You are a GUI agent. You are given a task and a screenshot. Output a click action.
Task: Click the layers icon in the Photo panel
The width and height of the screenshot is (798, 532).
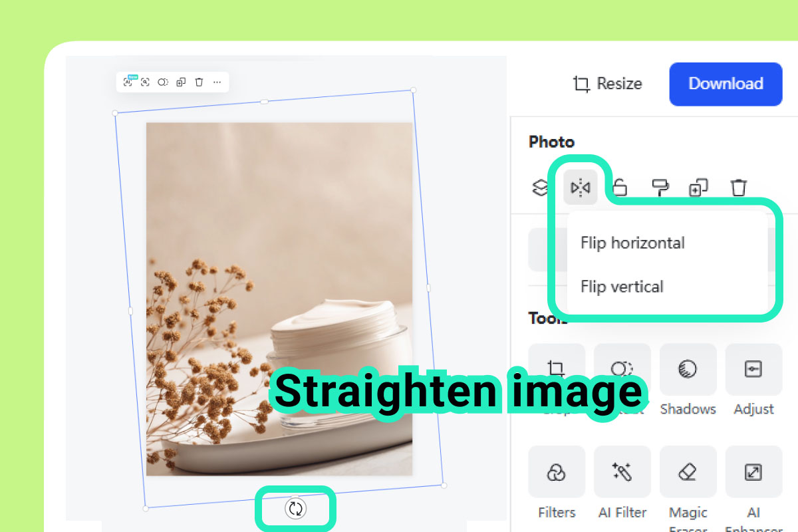(x=540, y=187)
